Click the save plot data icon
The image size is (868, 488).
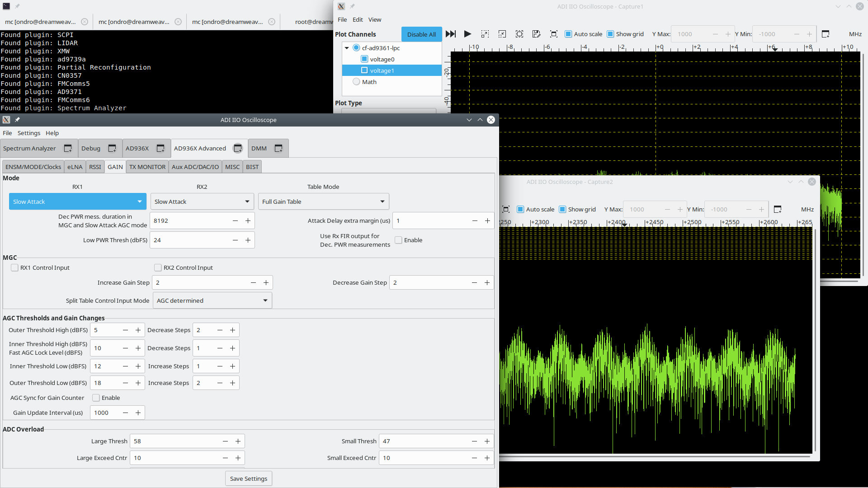tap(537, 34)
